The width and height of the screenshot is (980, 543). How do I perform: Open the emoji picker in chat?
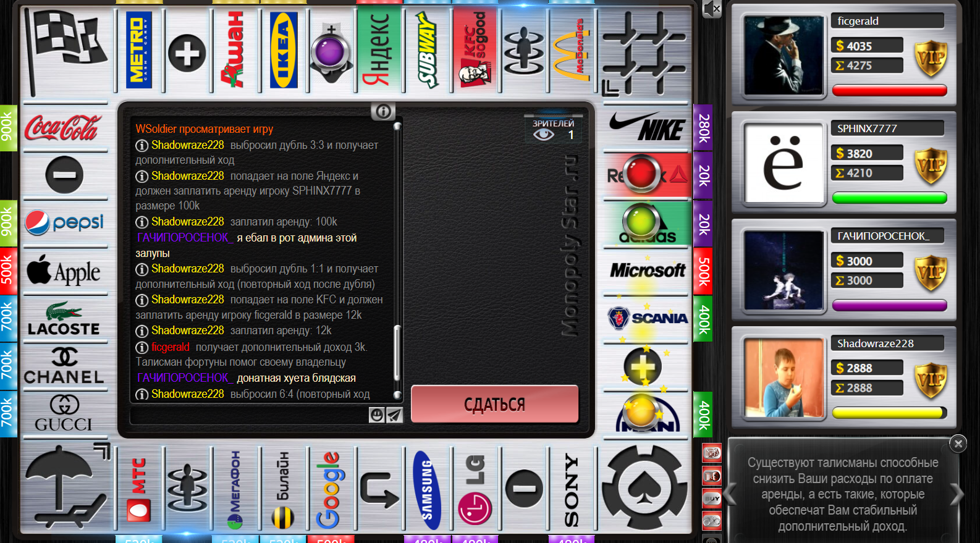(377, 415)
